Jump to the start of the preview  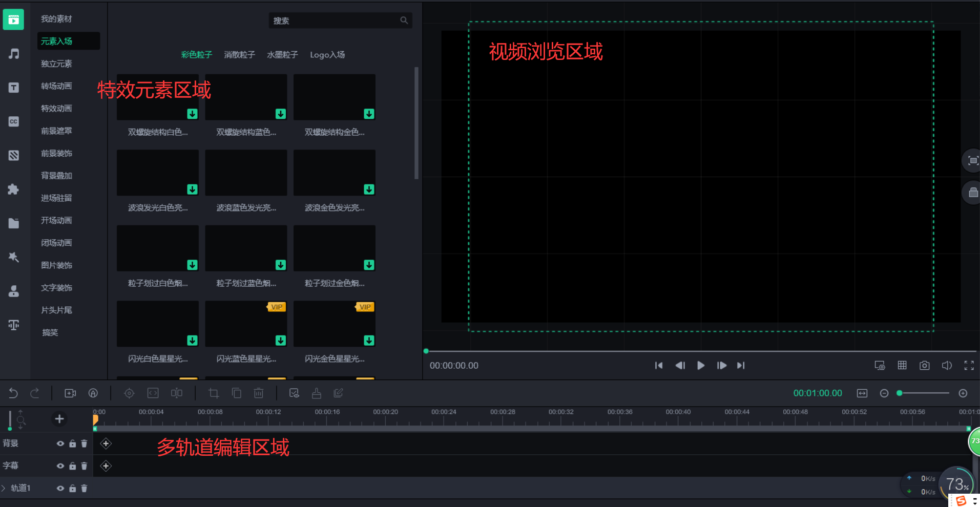point(659,366)
